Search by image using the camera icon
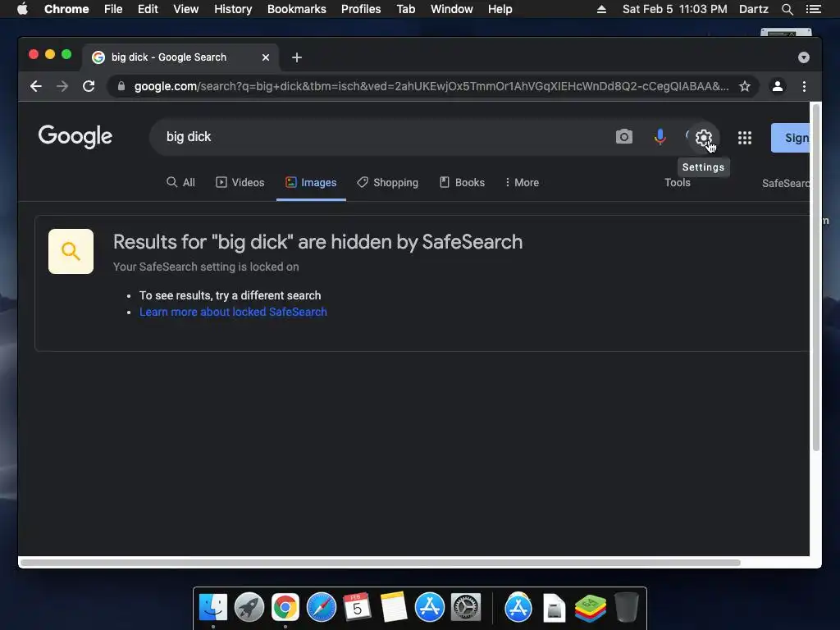The image size is (840, 630). pos(623,137)
